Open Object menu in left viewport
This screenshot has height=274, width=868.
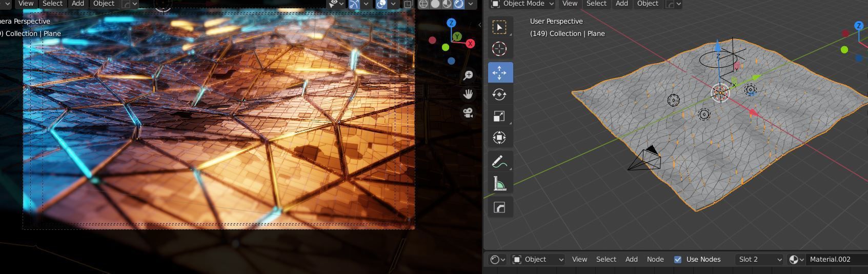pos(104,4)
